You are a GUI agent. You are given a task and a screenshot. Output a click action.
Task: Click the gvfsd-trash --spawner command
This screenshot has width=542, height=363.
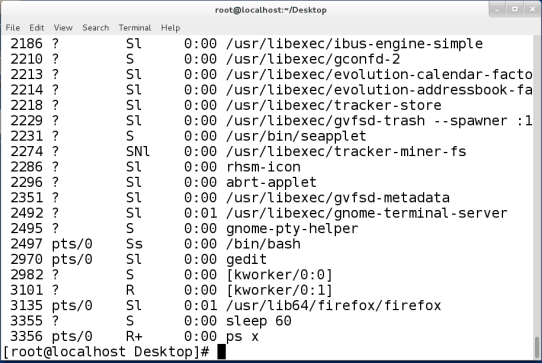click(379, 121)
